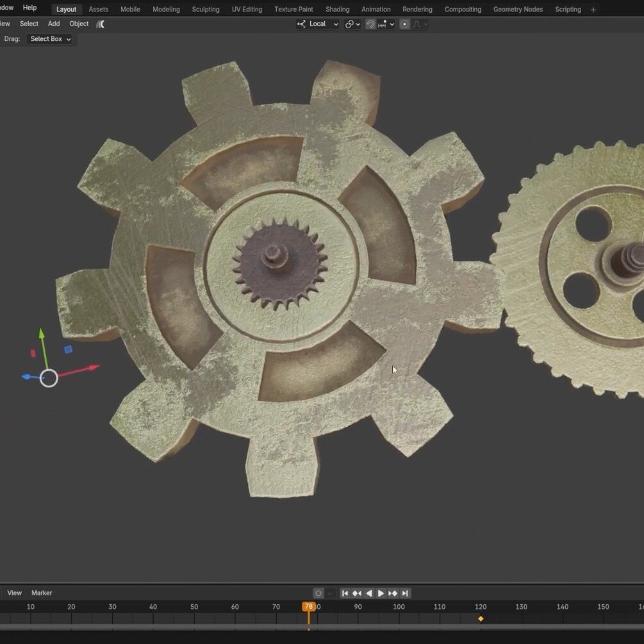Jump to the previous keyframe
Viewport: 644px width, 644px height.
pos(356,593)
